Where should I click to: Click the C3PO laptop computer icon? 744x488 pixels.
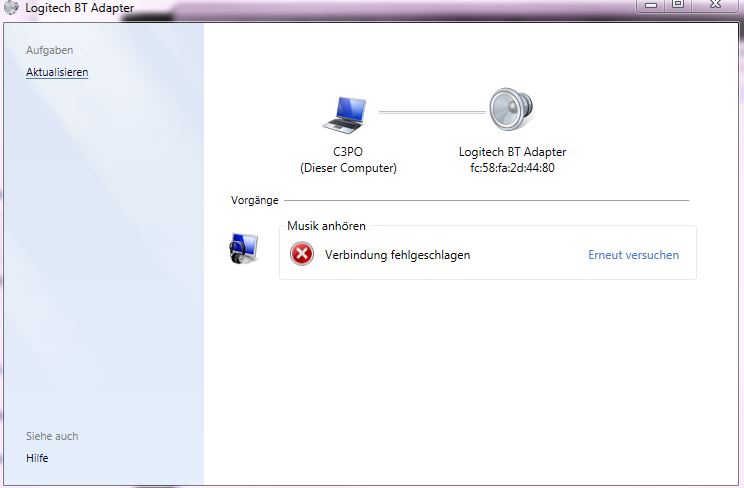344,114
